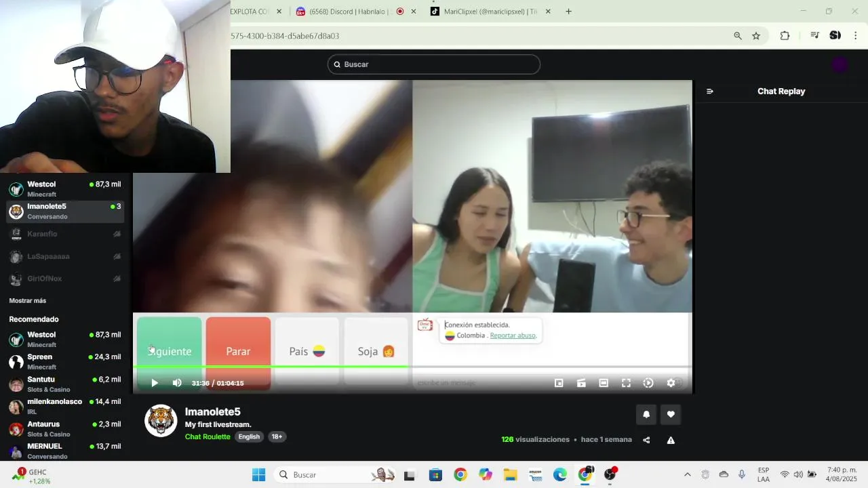Open Santutu recommended channel
Viewport: 868px width, 488px height.
[65, 384]
